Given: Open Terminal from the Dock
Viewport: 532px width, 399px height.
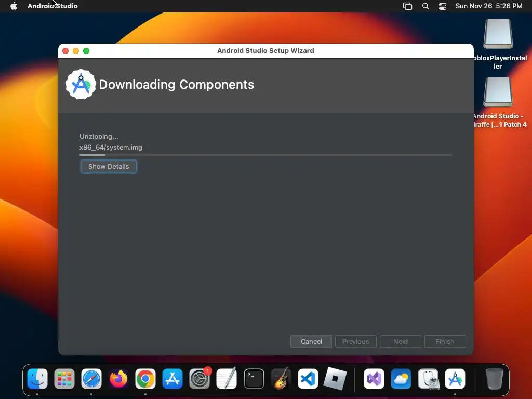Looking at the screenshot, I should coord(254,379).
